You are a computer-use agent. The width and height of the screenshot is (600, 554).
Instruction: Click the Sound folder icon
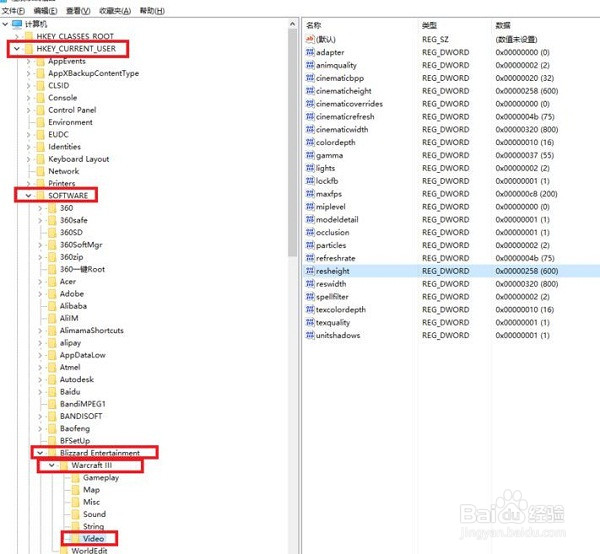tap(75, 514)
